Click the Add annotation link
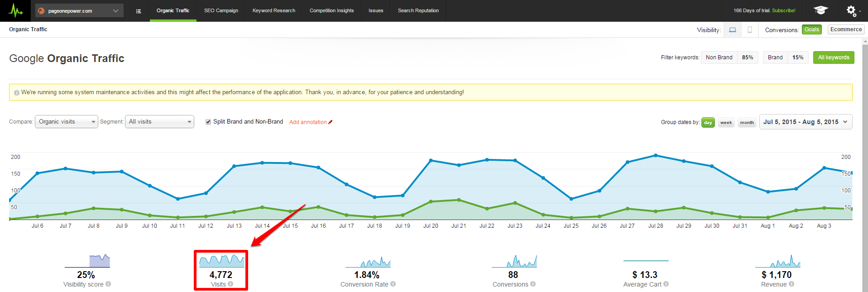868x292 pixels. tap(308, 122)
